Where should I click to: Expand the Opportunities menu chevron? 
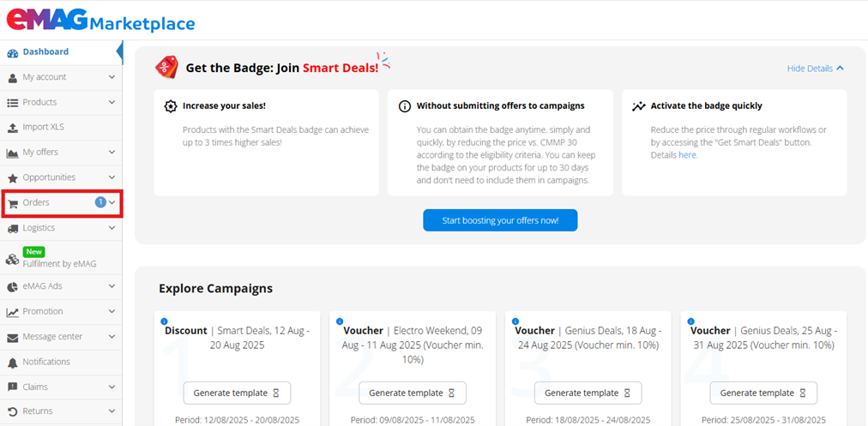pos(112,177)
